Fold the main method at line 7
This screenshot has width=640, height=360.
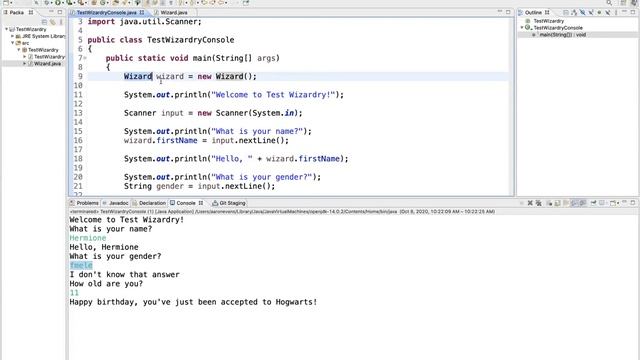click(x=85, y=58)
